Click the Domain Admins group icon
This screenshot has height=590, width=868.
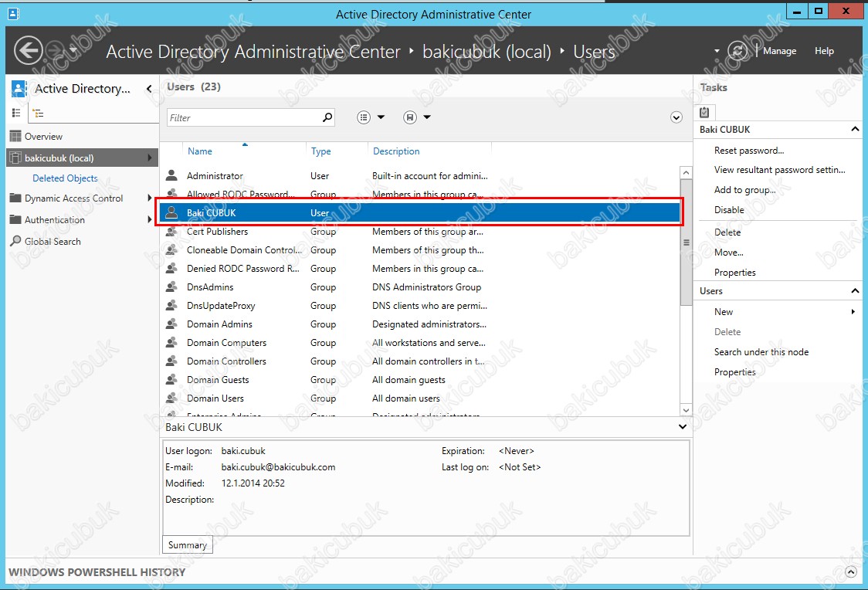pos(171,324)
